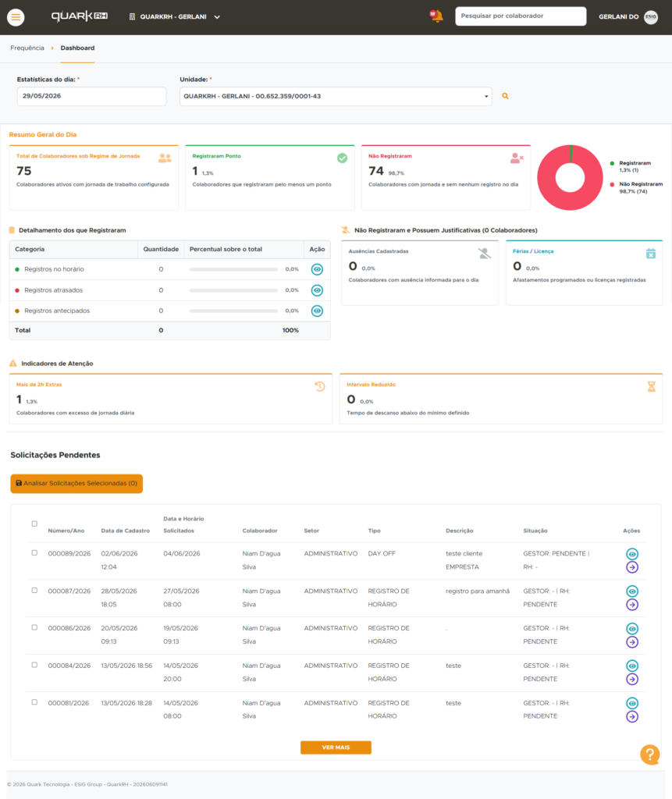
Task: Click Analisar Solicitações Selecionadas button
Action: click(x=76, y=484)
